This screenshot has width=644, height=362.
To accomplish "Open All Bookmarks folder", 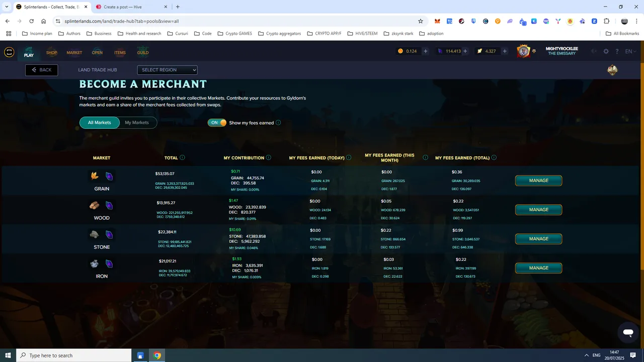I will [x=622, y=34].
